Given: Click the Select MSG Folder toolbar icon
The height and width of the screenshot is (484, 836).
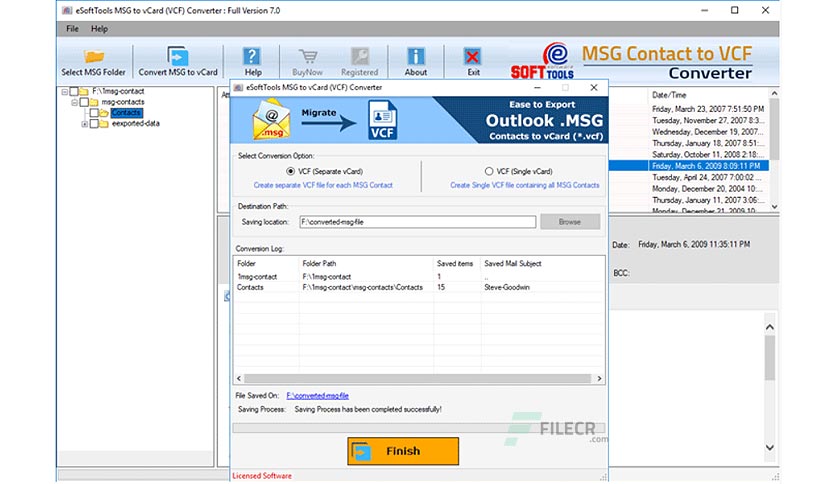Looking at the screenshot, I should coord(94,56).
